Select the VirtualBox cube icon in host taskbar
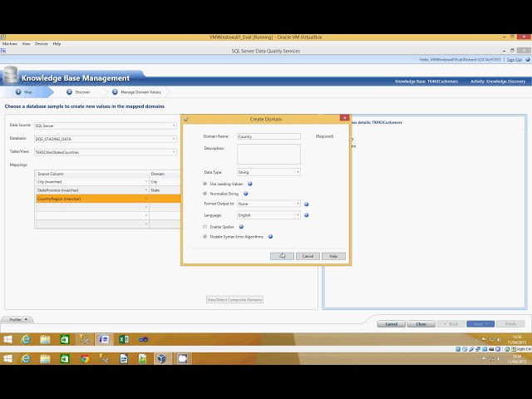 pos(162,358)
